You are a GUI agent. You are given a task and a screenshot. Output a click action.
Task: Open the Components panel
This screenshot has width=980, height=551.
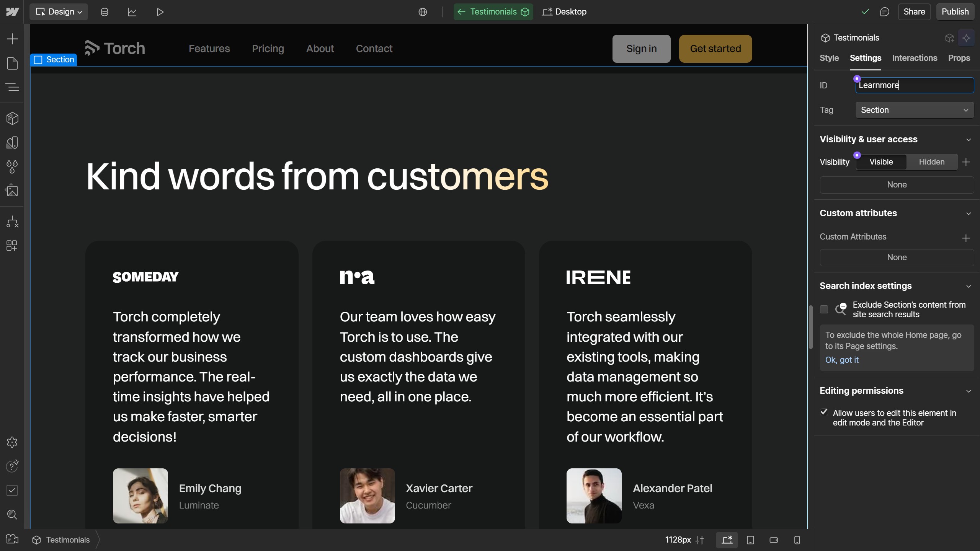12,119
